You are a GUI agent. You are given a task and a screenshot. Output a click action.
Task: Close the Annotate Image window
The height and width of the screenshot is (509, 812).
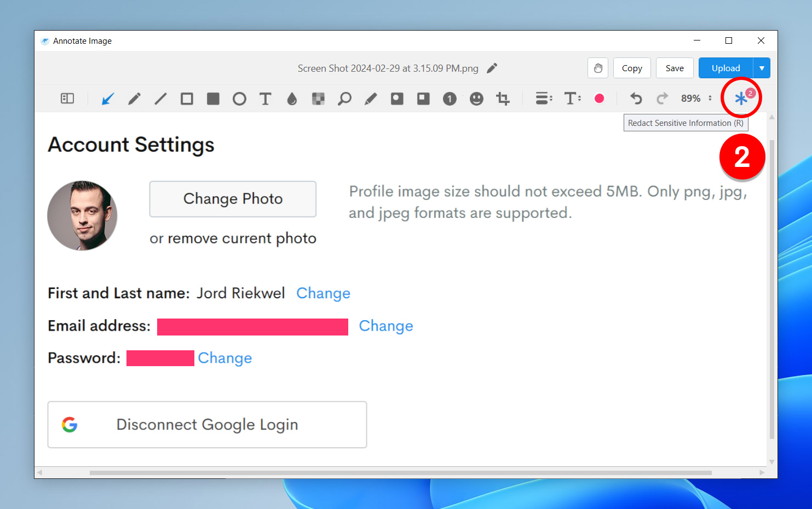[761, 41]
